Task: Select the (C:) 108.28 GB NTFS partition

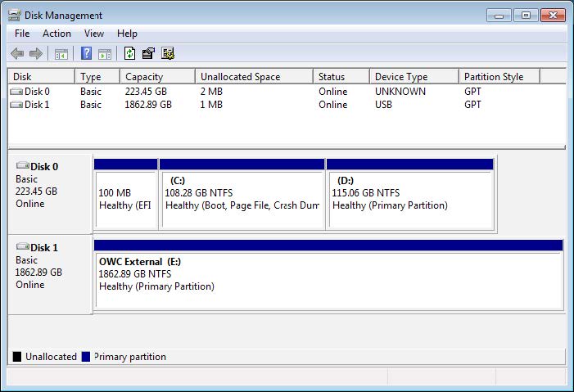Action: click(242, 194)
